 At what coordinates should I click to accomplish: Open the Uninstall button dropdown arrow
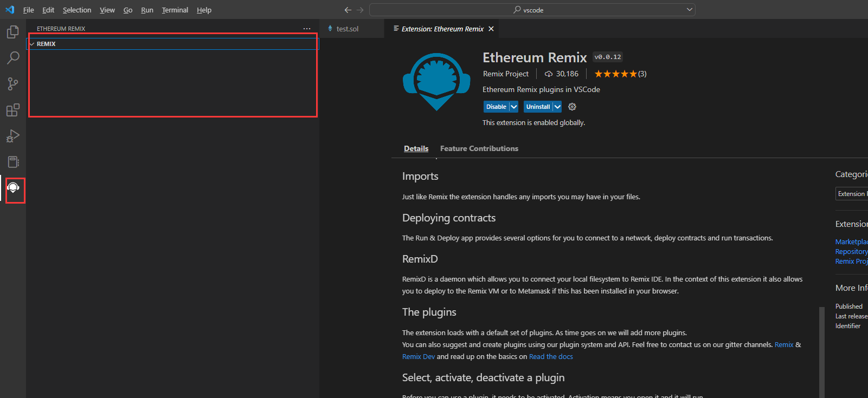(557, 107)
